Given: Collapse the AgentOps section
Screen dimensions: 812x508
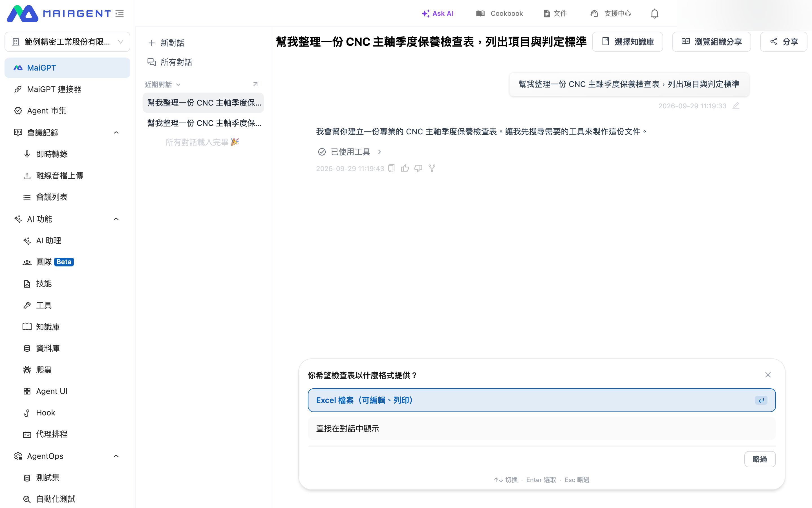Looking at the screenshot, I should [x=116, y=456].
